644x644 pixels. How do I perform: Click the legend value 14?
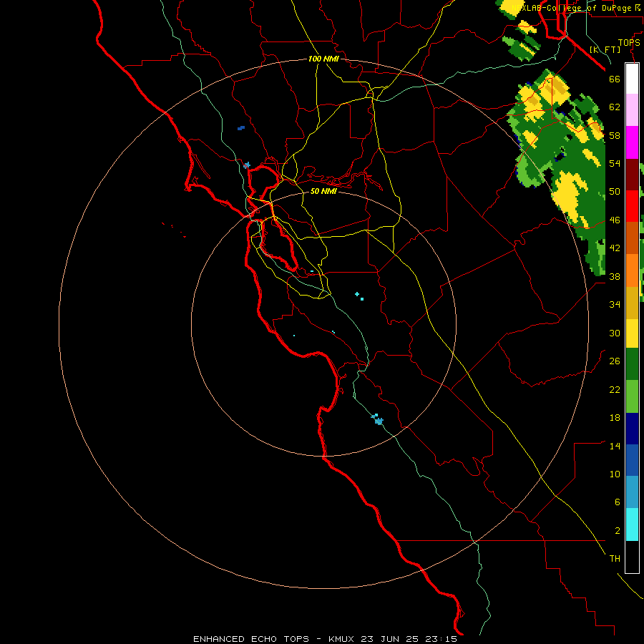(615, 446)
